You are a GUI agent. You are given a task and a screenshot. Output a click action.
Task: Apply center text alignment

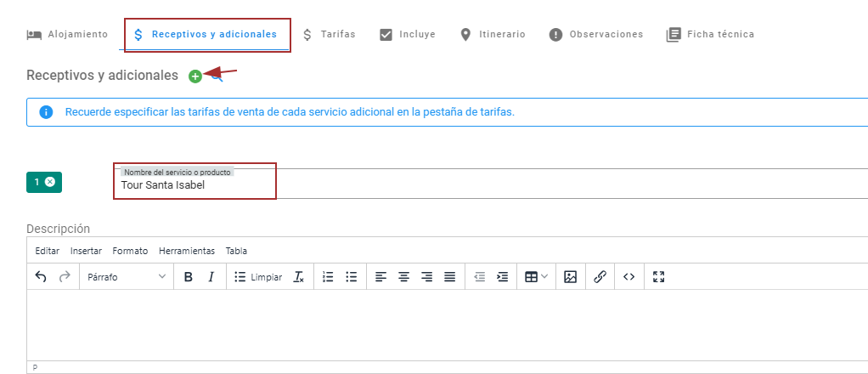(x=404, y=277)
